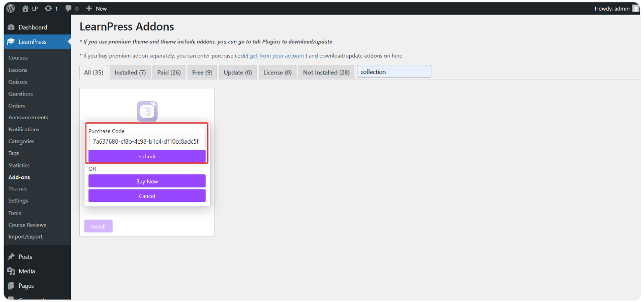Click the Dashboard gauge icon
The width and height of the screenshot is (644, 302).
pos(11,27)
